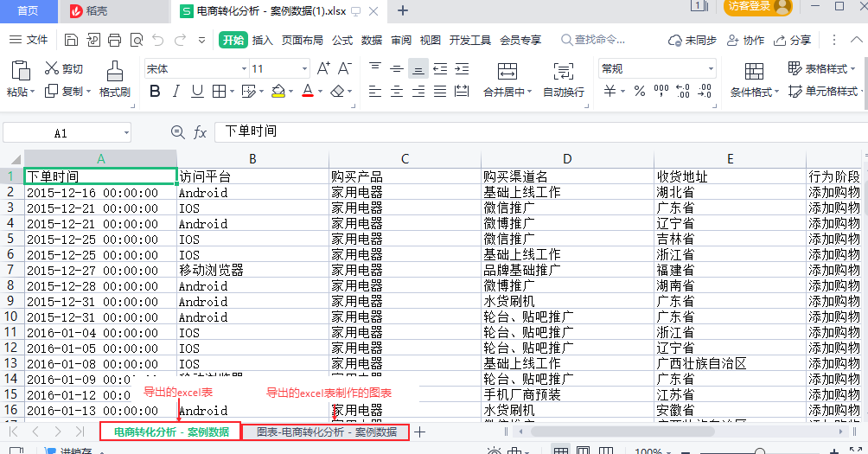Viewport: 868px width, 454px height.
Task: Open the 插入 ribbon tab
Action: 263,40
